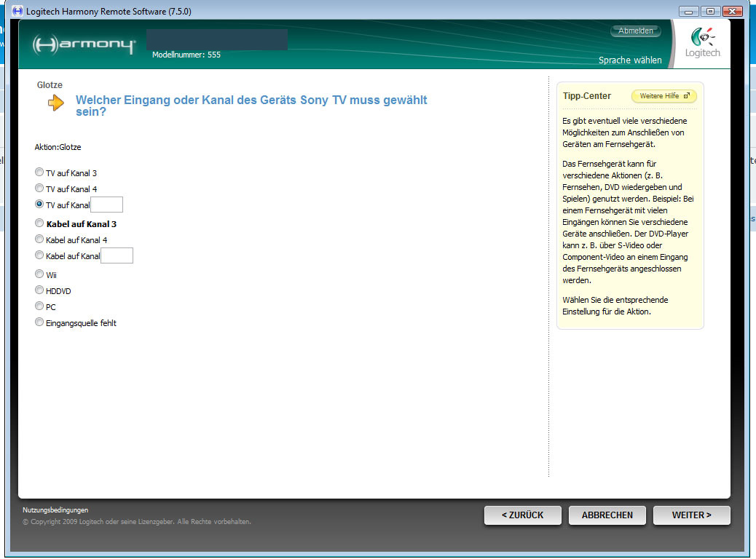Click the 'Aktion:Glotze' label
756x559 pixels.
pyautogui.click(x=58, y=147)
